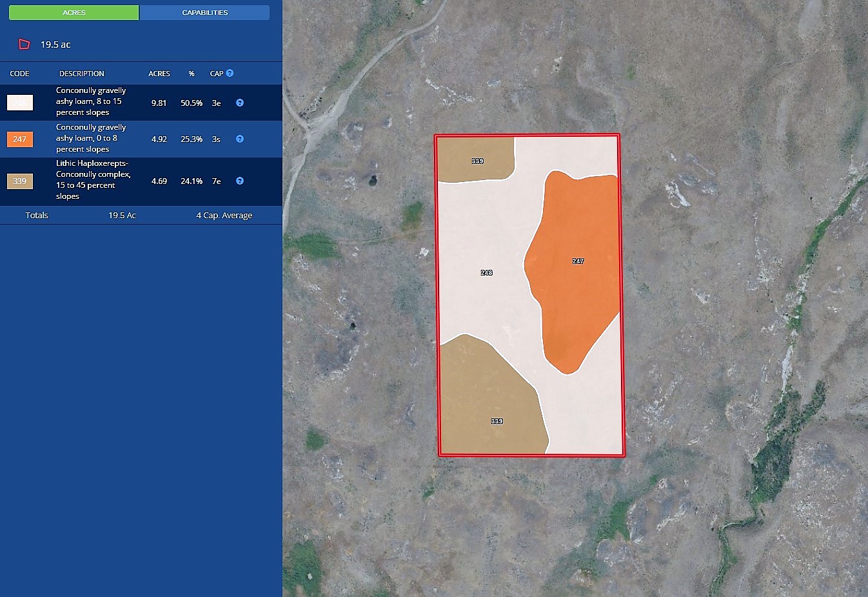Click the upper 339 label on the map
This screenshot has height=597, width=868.
[x=477, y=161]
